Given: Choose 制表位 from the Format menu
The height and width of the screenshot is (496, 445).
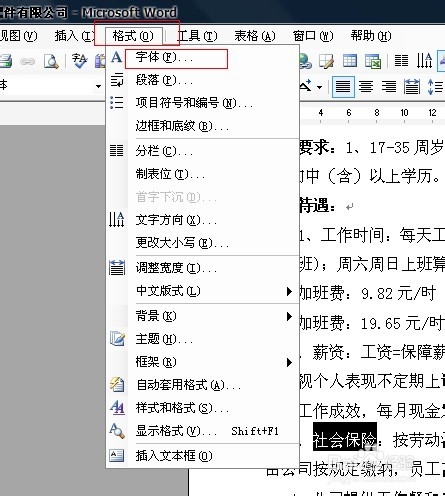Looking at the screenshot, I should 202,174.
